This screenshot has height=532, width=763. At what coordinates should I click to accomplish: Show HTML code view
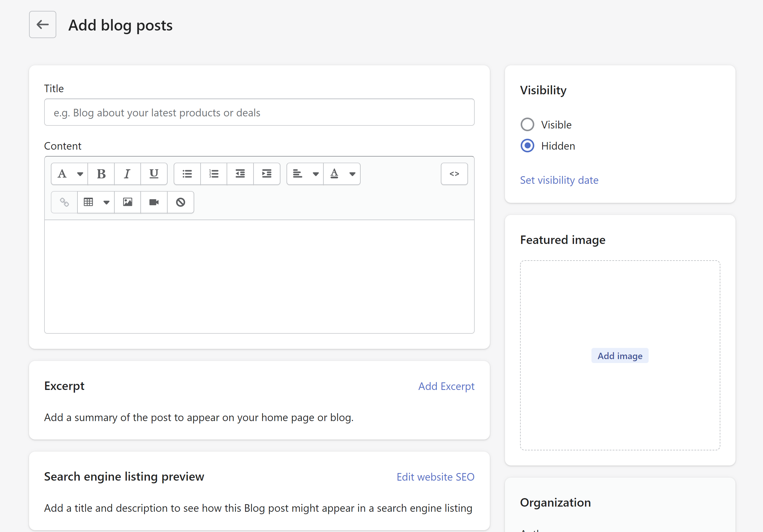pyautogui.click(x=454, y=174)
